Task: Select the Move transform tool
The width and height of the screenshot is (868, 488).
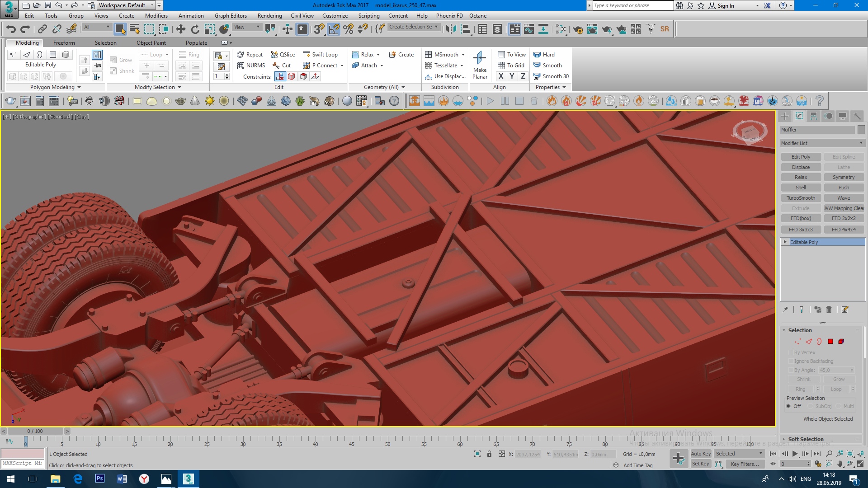Action: click(180, 29)
